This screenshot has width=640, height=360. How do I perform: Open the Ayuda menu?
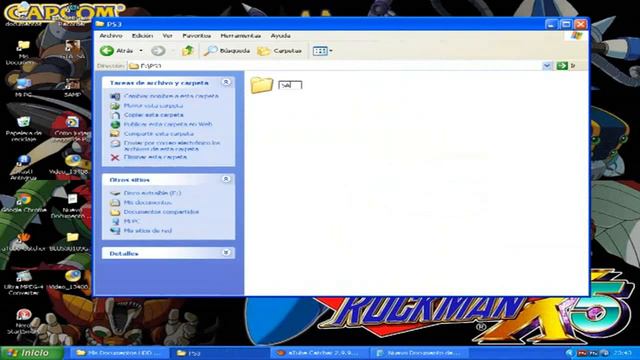(x=281, y=36)
